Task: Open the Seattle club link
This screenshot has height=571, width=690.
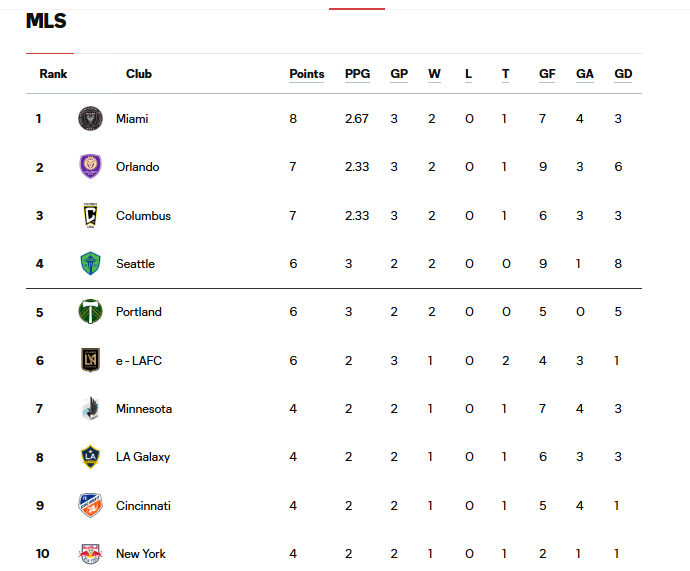Action: coord(135,264)
